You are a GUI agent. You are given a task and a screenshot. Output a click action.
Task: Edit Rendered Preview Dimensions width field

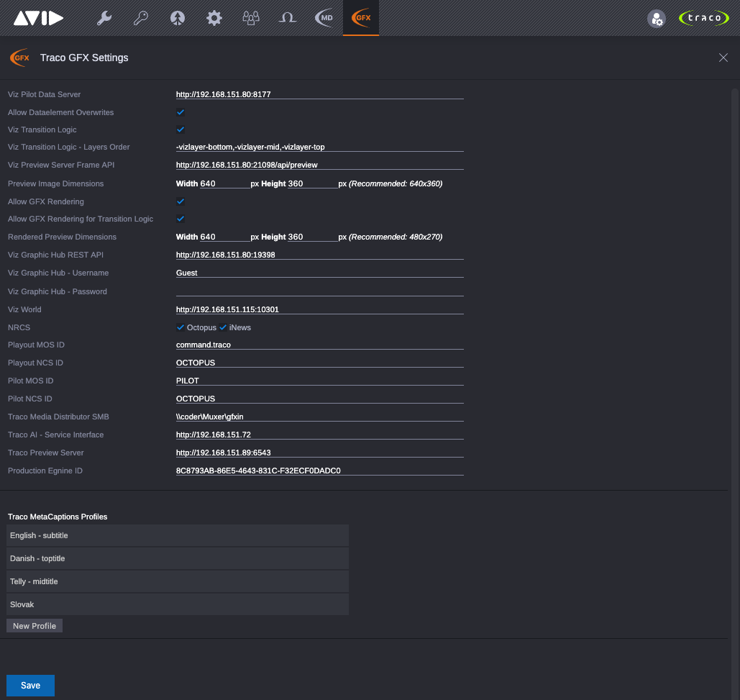click(224, 237)
